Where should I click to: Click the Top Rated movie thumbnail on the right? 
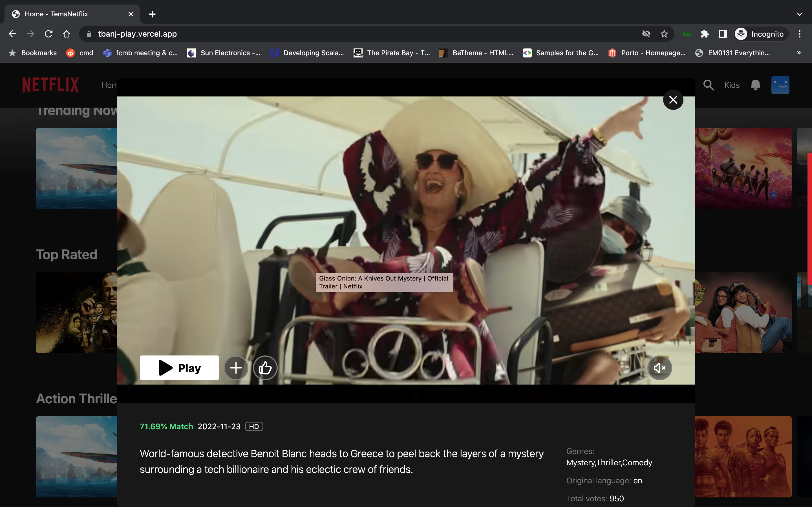[x=743, y=313]
